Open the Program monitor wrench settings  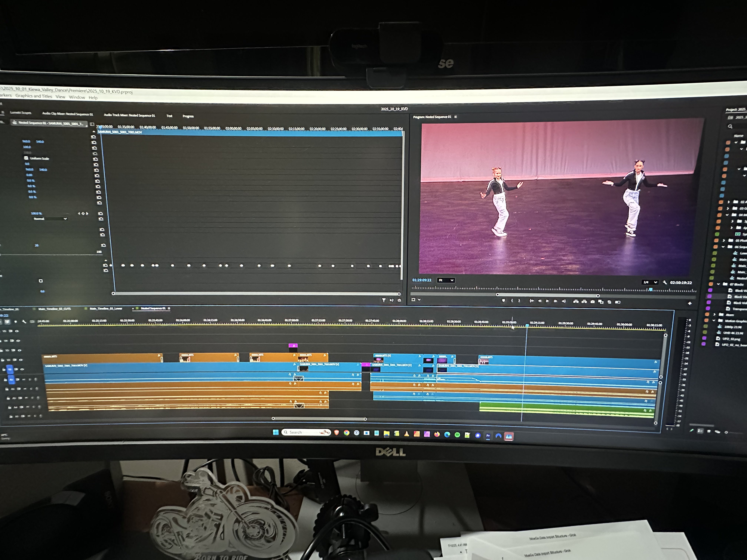click(x=665, y=283)
